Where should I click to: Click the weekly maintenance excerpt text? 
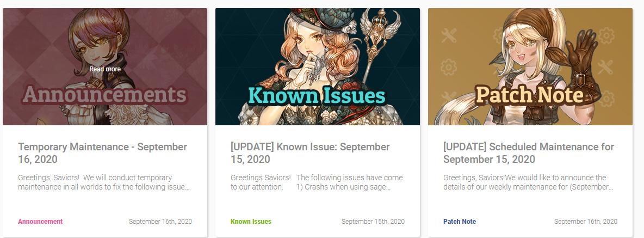pos(529,182)
